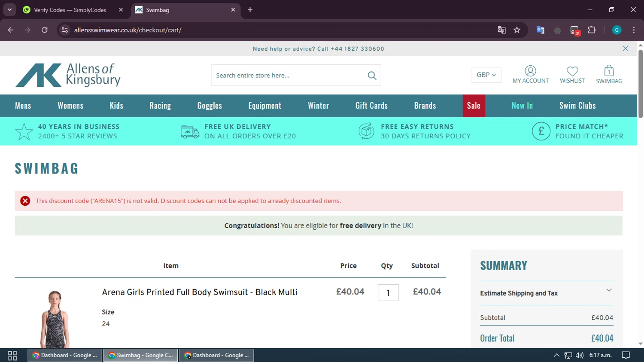Open a new browser tab with plus
Image resolution: width=644 pixels, height=362 pixels.
coord(250,10)
